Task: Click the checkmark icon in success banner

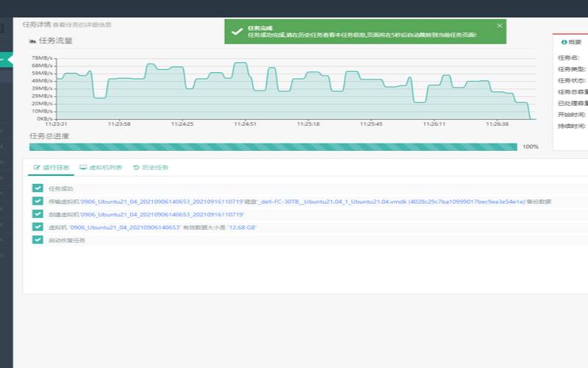Action: [x=237, y=31]
